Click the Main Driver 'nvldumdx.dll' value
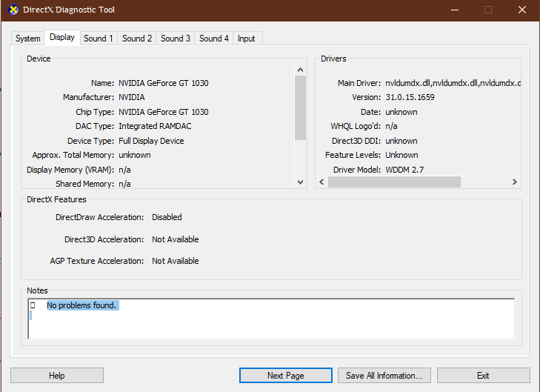The width and height of the screenshot is (540, 392). click(453, 83)
